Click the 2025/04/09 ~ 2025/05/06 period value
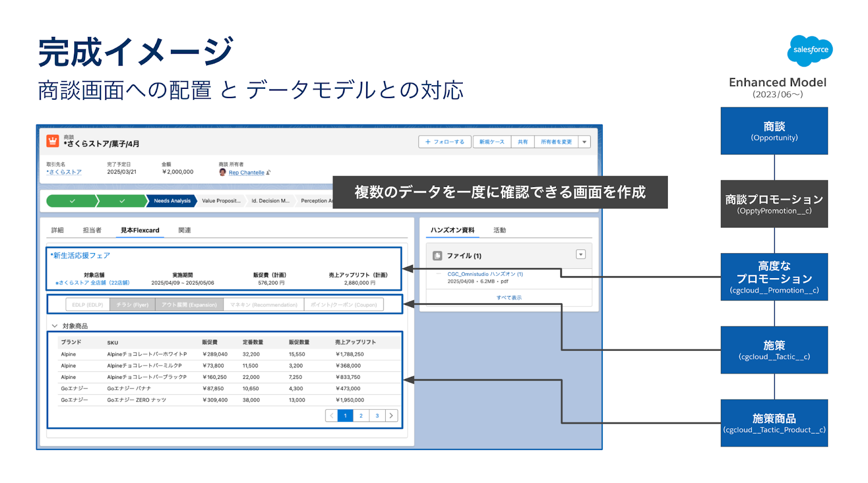Image resolution: width=868 pixels, height=483 pixels. pos(183,283)
